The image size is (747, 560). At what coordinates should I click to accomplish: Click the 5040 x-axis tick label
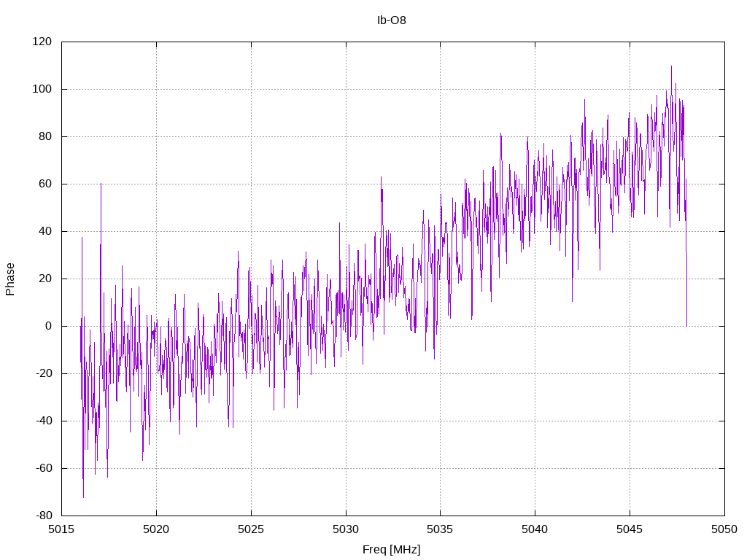point(535,529)
